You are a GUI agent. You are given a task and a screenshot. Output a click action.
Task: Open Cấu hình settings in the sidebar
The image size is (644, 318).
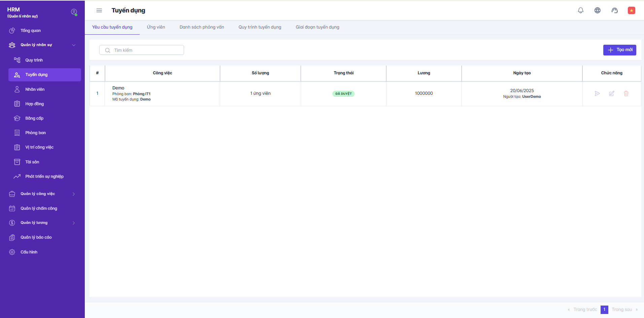(x=29, y=252)
